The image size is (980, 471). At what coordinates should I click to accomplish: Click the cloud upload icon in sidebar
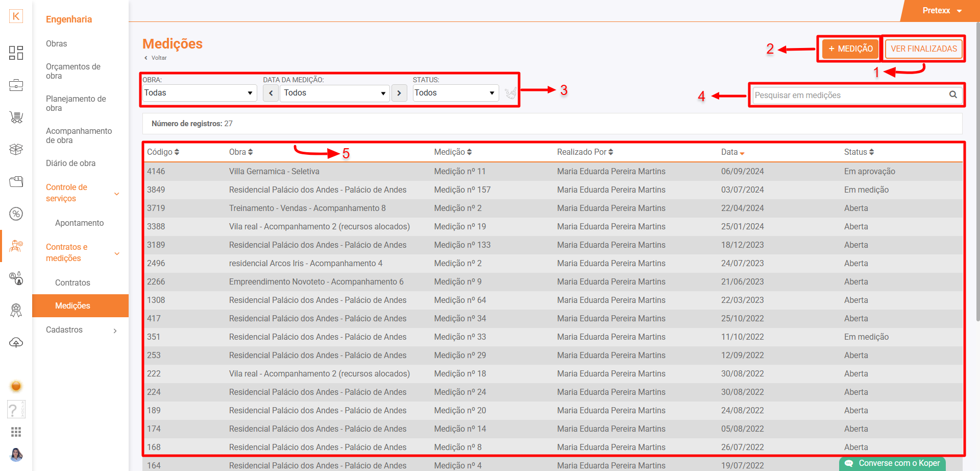16,343
